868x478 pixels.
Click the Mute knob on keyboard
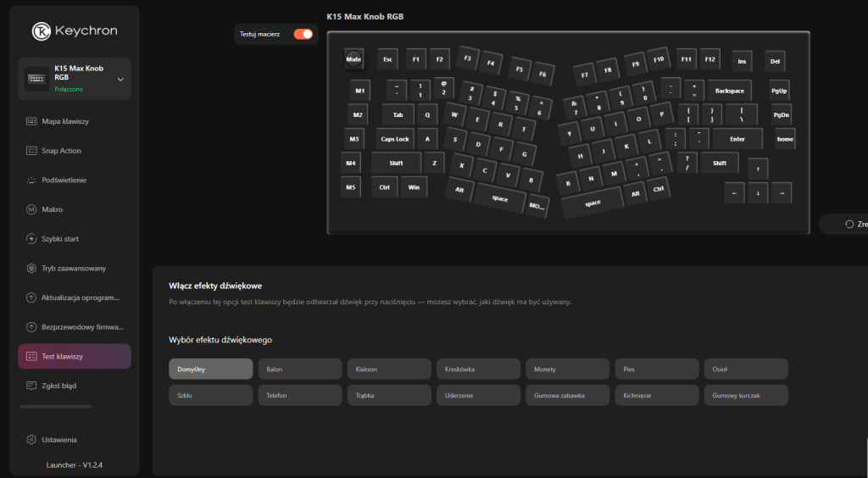point(353,59)
